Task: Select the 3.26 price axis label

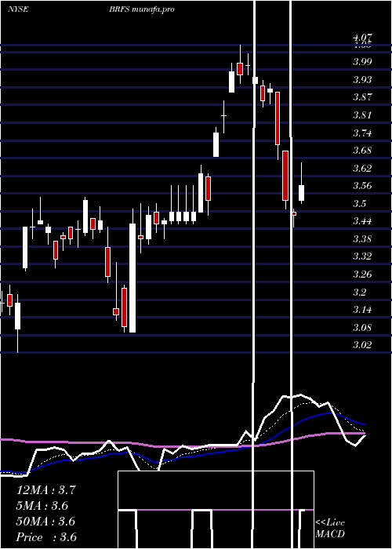Action: [x=362, y=274]
